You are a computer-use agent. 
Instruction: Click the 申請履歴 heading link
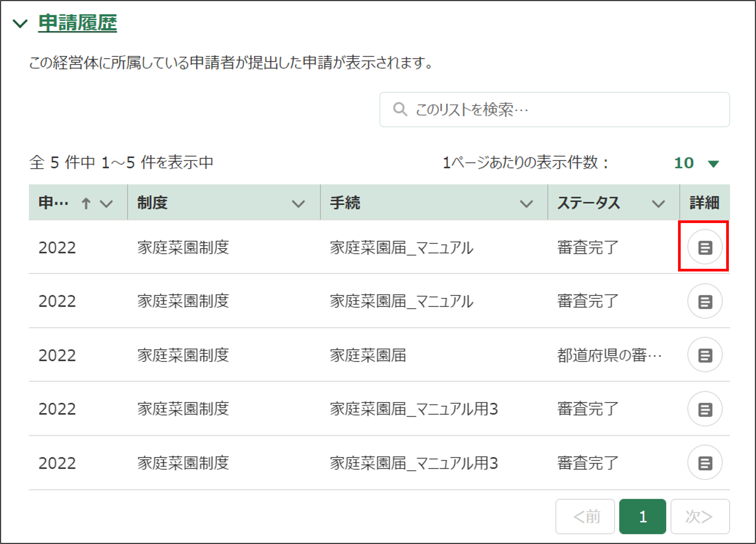(x=77, y=23)
